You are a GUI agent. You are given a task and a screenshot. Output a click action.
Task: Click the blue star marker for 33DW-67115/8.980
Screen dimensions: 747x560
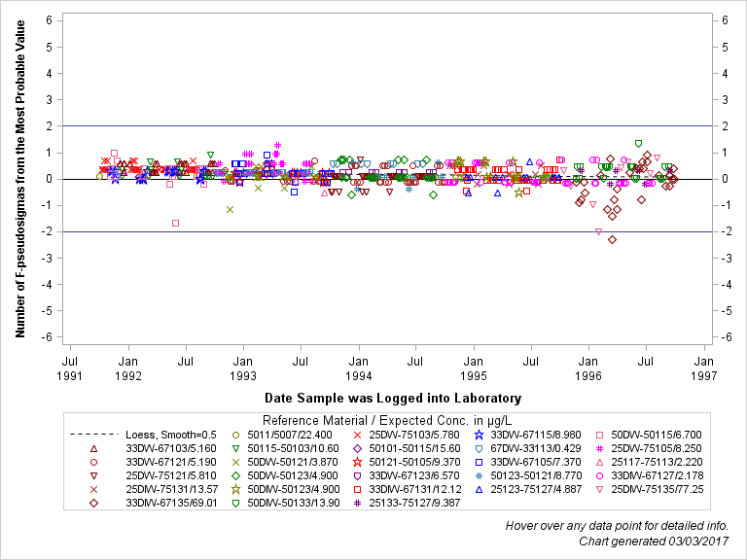[x=480, y=435]
